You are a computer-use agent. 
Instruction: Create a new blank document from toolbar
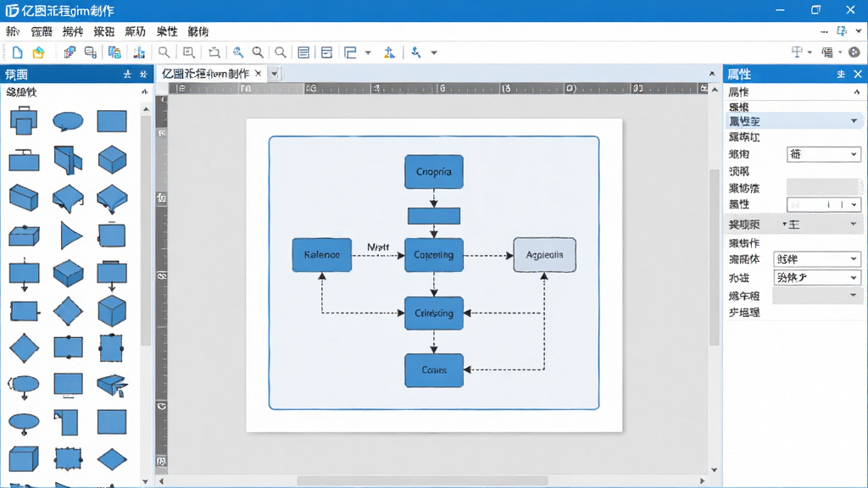click(x=17, y=53)
